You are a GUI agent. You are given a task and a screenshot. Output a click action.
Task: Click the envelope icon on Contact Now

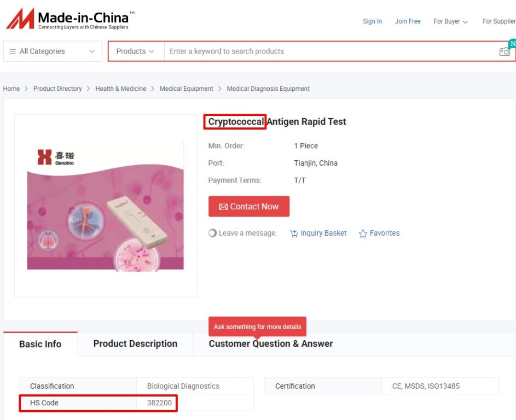click(x=223, y=207)
